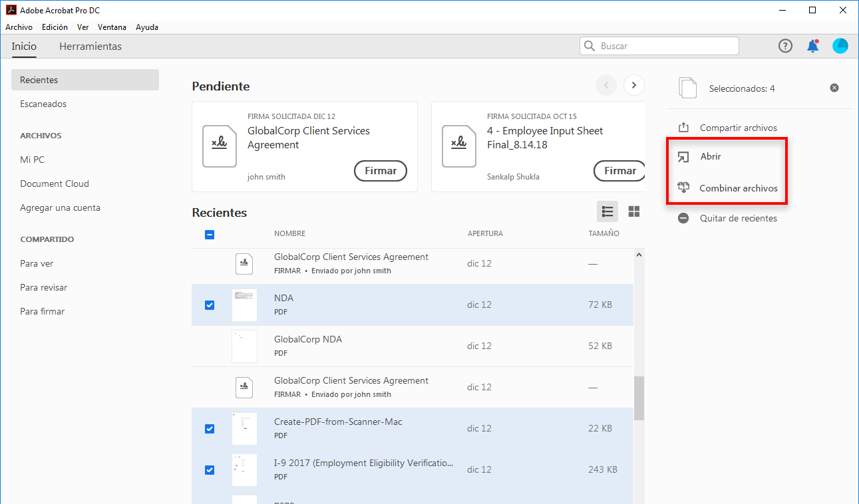Open the Help question mark icon
859x504 pixels.
786,46
